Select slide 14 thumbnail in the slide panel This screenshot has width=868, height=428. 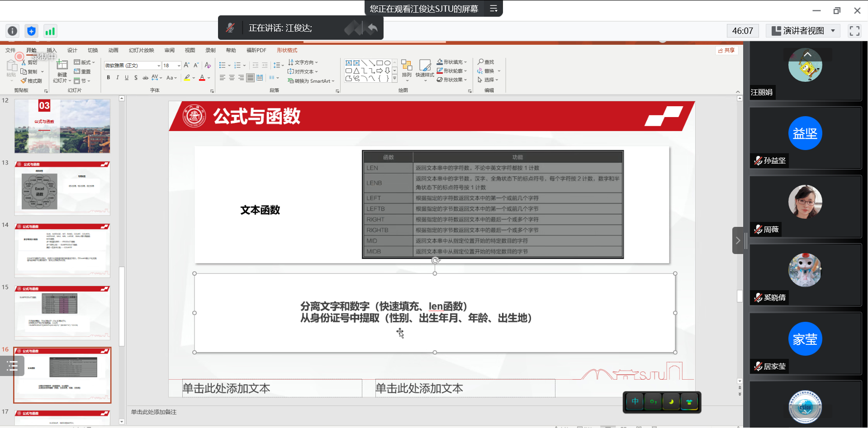pyautogui.click(x=62, y=250)
